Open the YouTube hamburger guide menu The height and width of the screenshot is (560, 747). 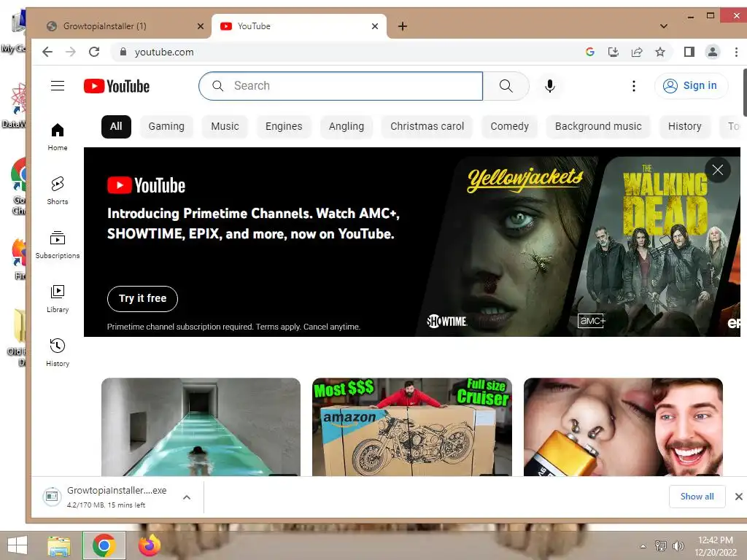tap(58, 86)
